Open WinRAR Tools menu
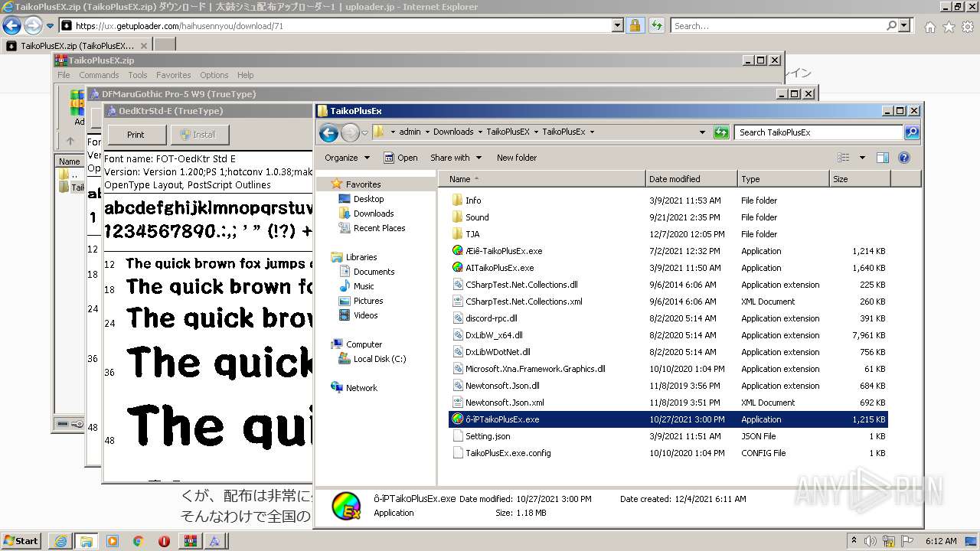The width and height of the screenshot is (980, 551). coord(138,75)
